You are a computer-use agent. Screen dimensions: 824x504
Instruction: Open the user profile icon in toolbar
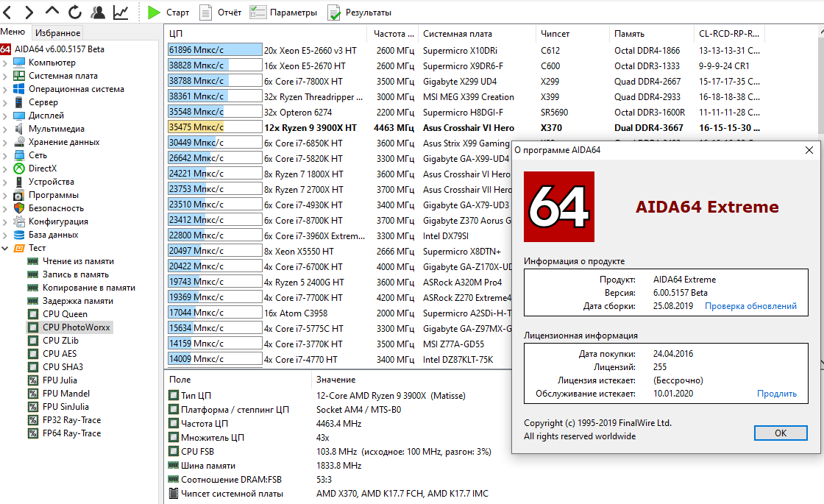coord(98,12)
